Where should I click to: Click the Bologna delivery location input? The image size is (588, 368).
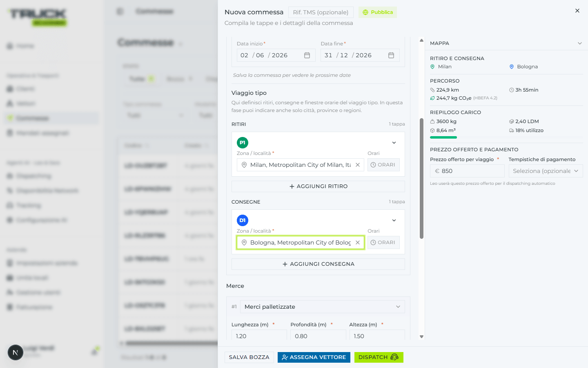pos(300,242)
